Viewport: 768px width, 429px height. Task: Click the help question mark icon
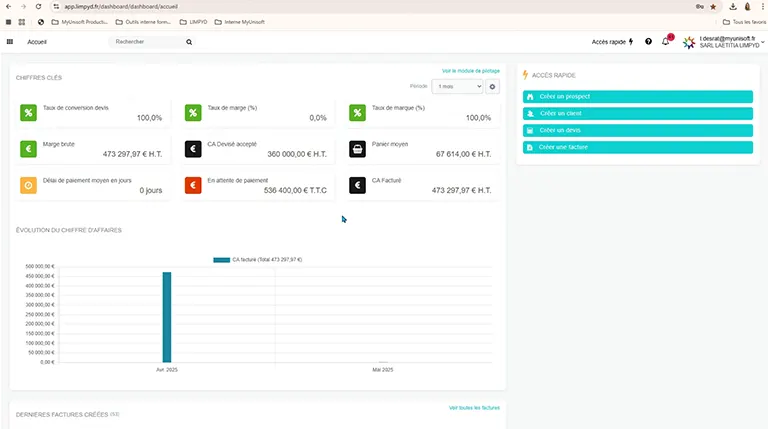tap(648, 42)
